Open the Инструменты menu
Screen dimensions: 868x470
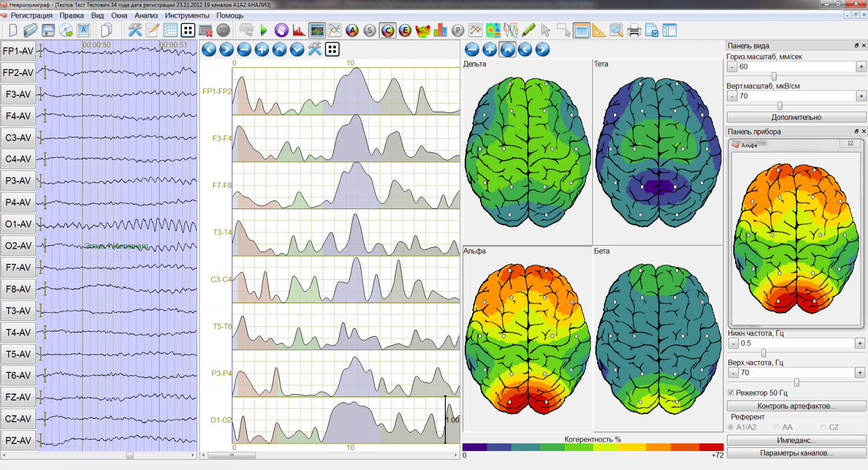187,16
